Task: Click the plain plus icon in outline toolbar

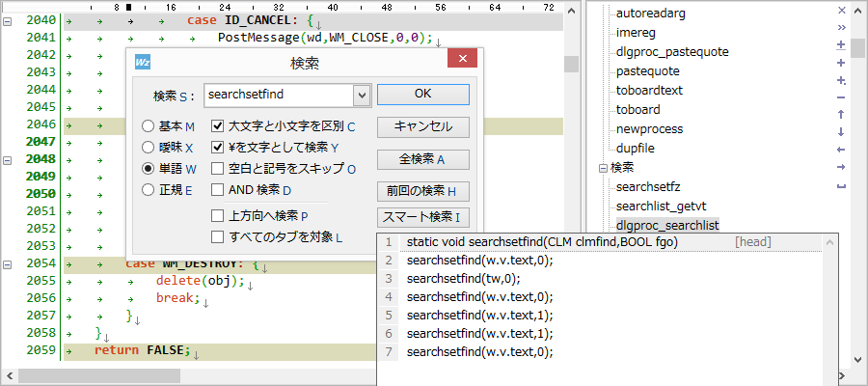Action: (841, 63)
